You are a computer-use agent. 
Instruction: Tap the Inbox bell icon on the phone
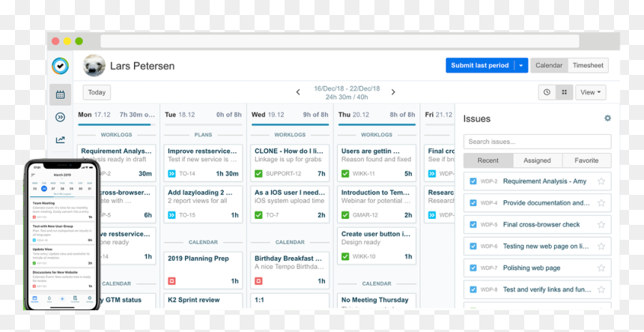click(x=49, y=299)
